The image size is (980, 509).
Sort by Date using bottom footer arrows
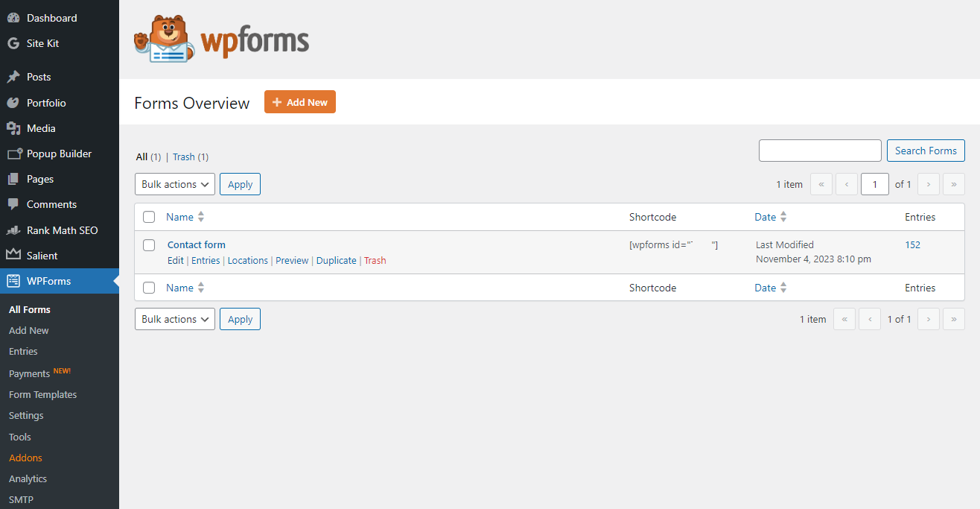tap(783, 288)
